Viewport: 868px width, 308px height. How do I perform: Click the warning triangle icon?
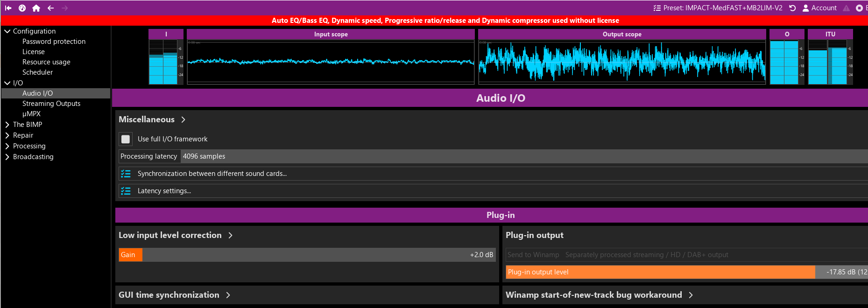pyautogui.click(x=846, y=8)
